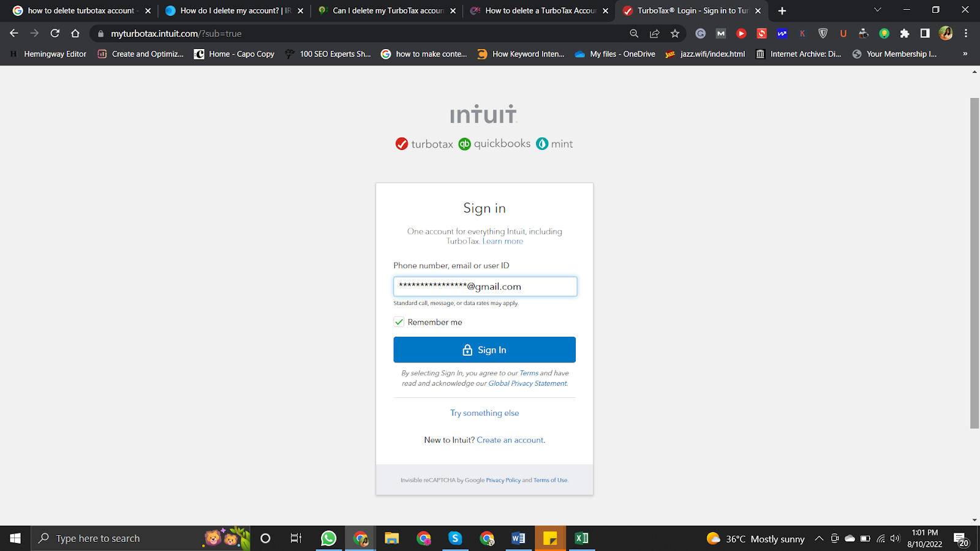Open the Home - Capo Copy bookmark

pyautogui.click(x=235, y=54)
